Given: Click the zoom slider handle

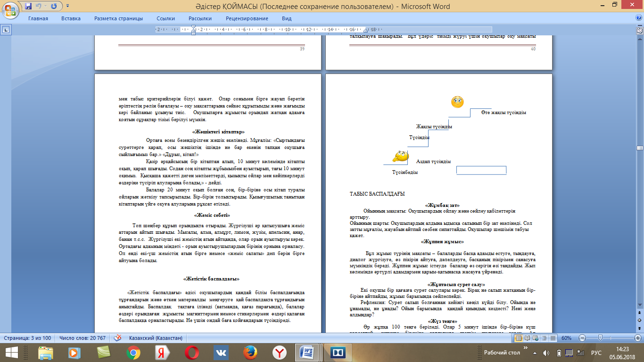Looking at the screenshot, I should (x=600, y=338).
